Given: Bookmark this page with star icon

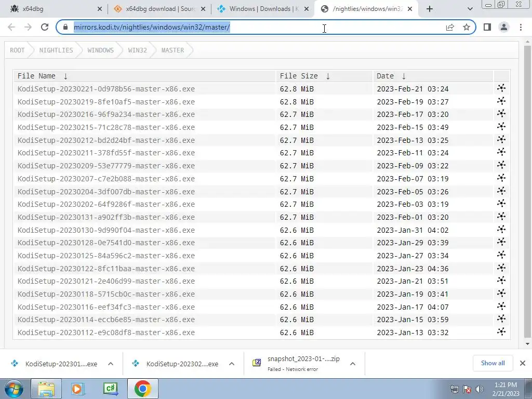Looking at the screenshot, I should click(467, 27).
